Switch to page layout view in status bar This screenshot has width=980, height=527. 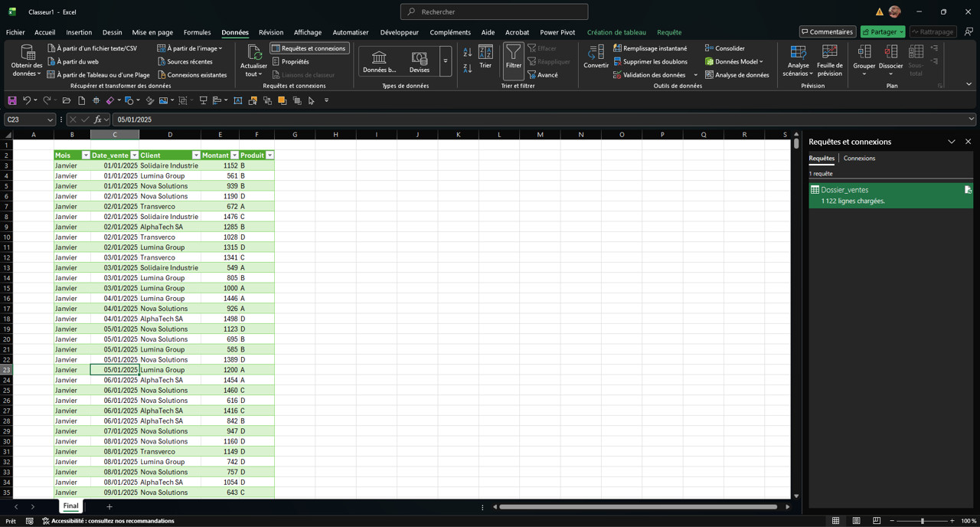[x=856, y=521]
